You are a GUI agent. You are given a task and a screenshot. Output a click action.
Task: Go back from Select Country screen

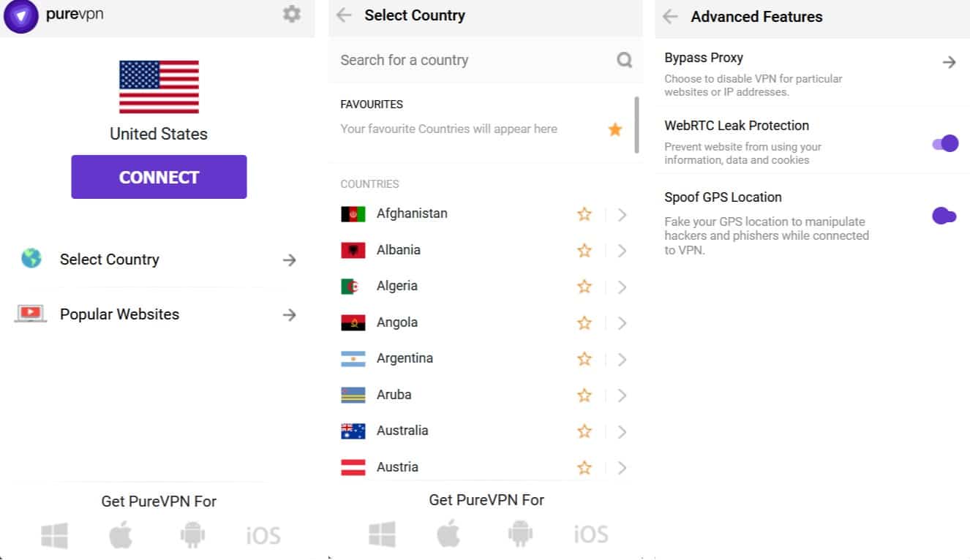(344, 15)
